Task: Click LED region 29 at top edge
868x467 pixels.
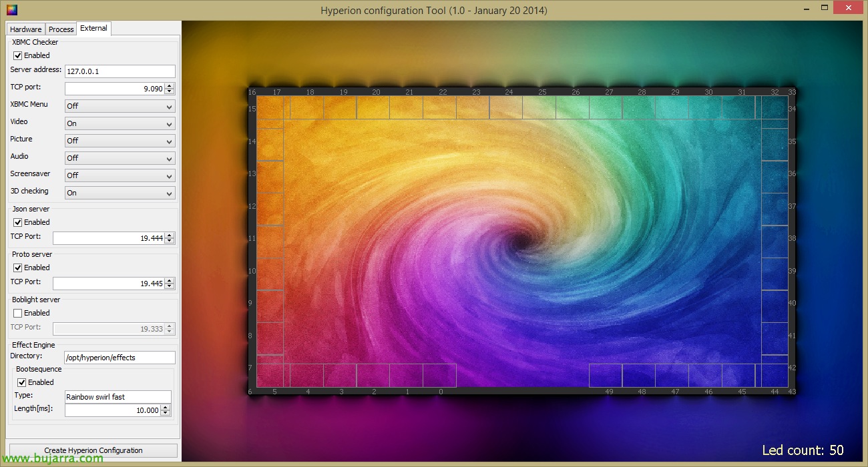Action: coord(672,107)
